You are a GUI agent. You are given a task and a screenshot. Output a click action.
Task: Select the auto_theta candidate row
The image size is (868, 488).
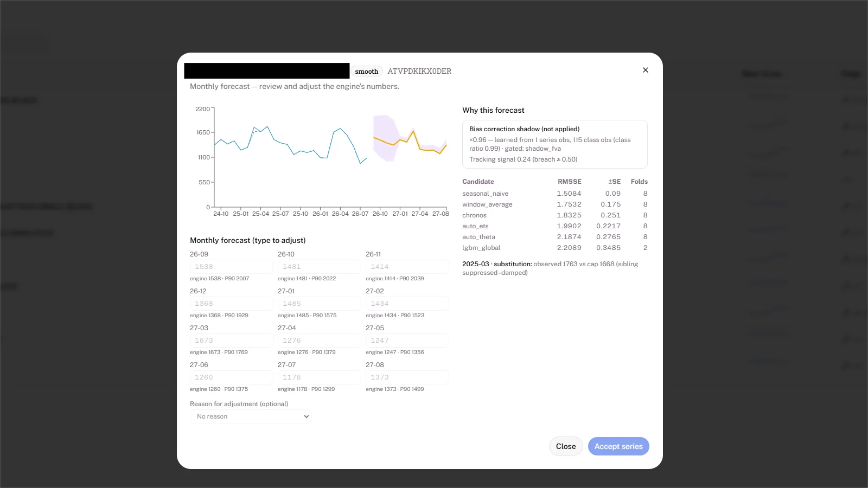tap(555, 237)
